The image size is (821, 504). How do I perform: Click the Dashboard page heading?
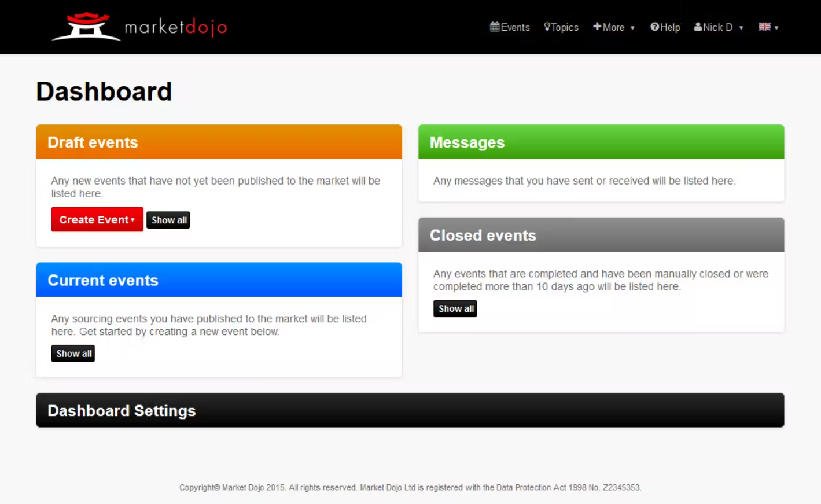(104, 91)
